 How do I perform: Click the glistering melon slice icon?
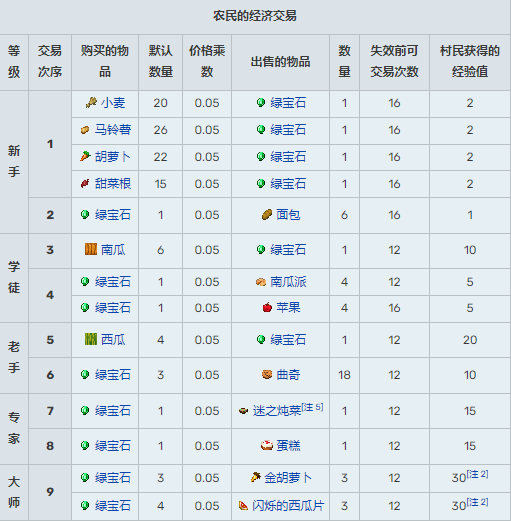(x=243, y=506)
